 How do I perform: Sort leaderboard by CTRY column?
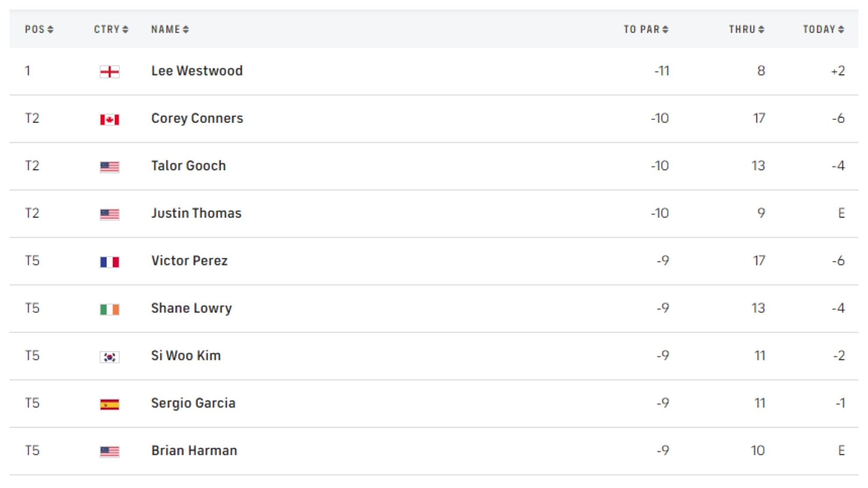[111, 29]
